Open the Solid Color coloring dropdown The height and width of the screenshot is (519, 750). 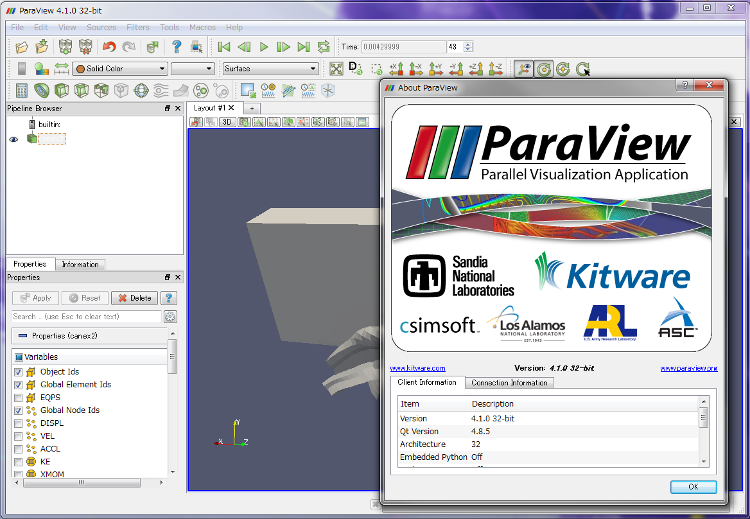pos(120,69)
